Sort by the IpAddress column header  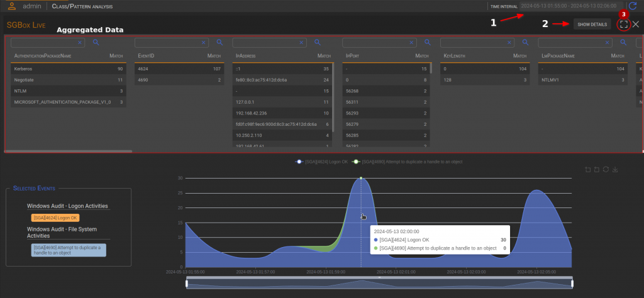(246, 56)
